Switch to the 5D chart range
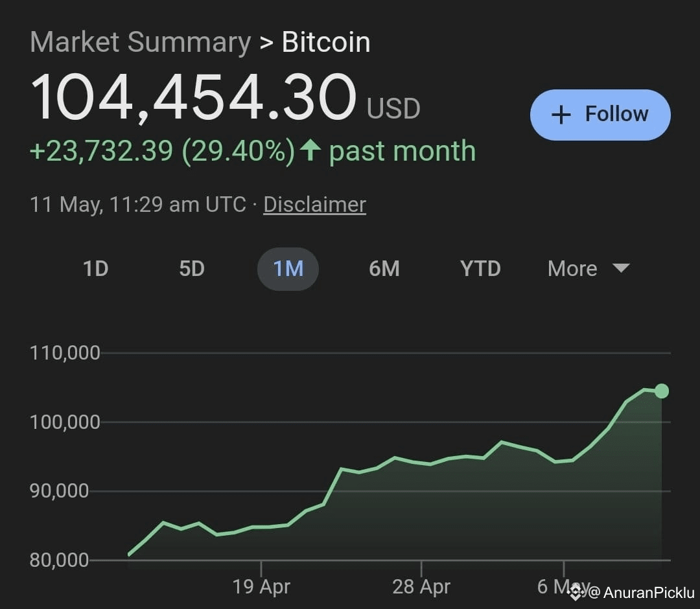The width and height of the screenshot is (700, 609). (x=192, y=269)
